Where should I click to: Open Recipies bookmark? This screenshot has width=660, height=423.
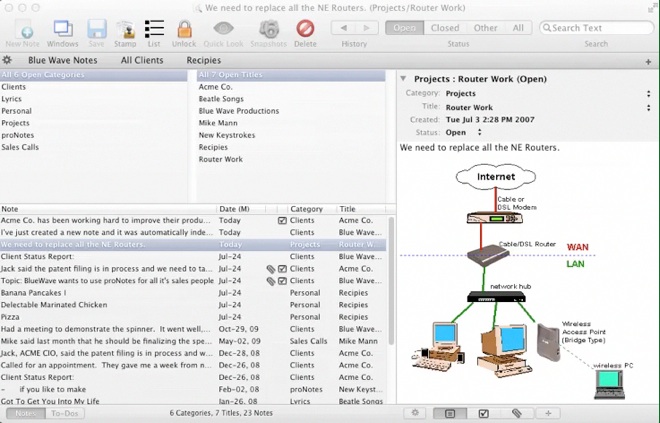(x=204, y=60)
